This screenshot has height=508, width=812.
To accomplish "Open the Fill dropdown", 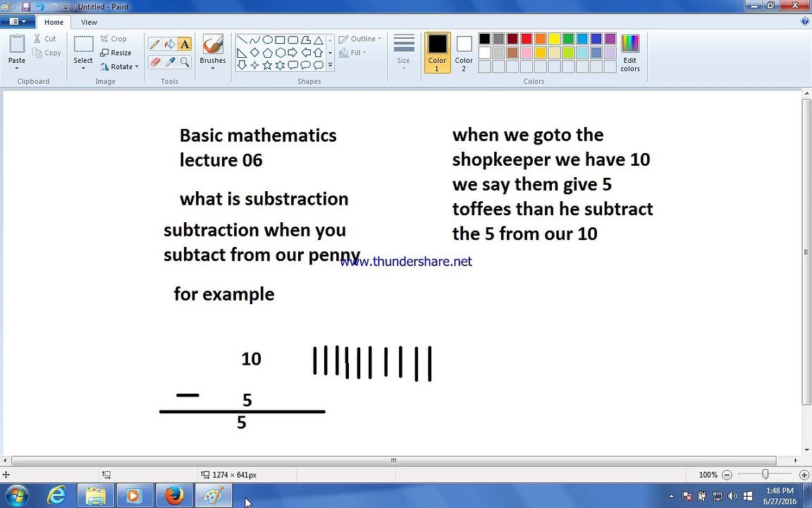I will pos(352,52).
